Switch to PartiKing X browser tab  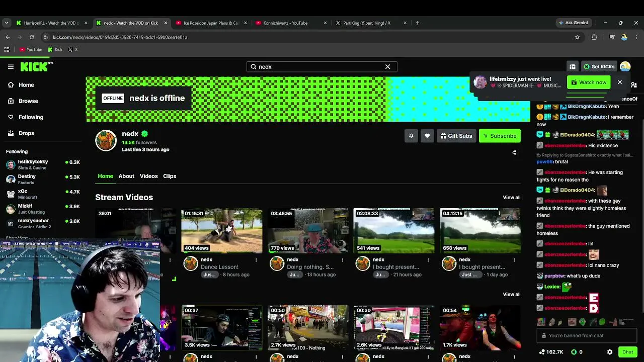[370, 23]
